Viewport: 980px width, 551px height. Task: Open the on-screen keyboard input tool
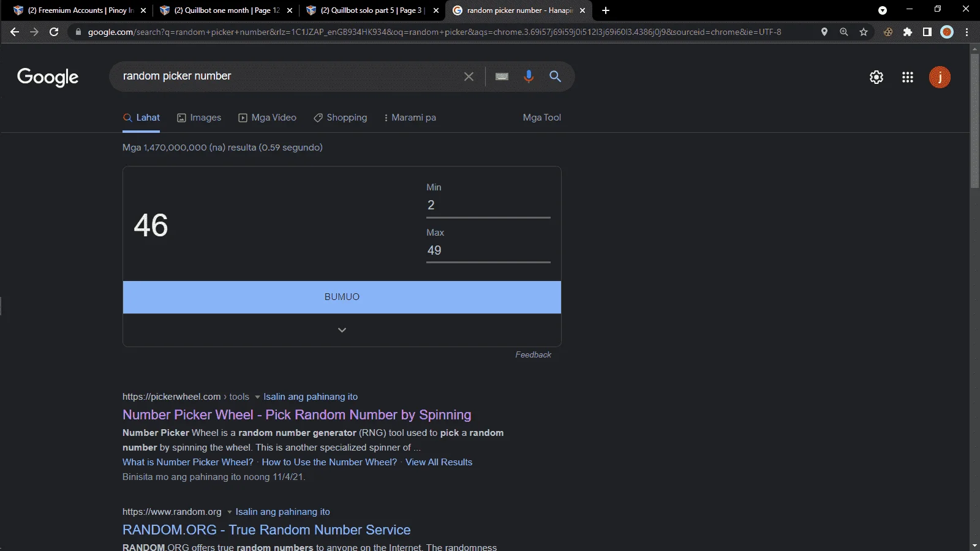tap(502, 77)
